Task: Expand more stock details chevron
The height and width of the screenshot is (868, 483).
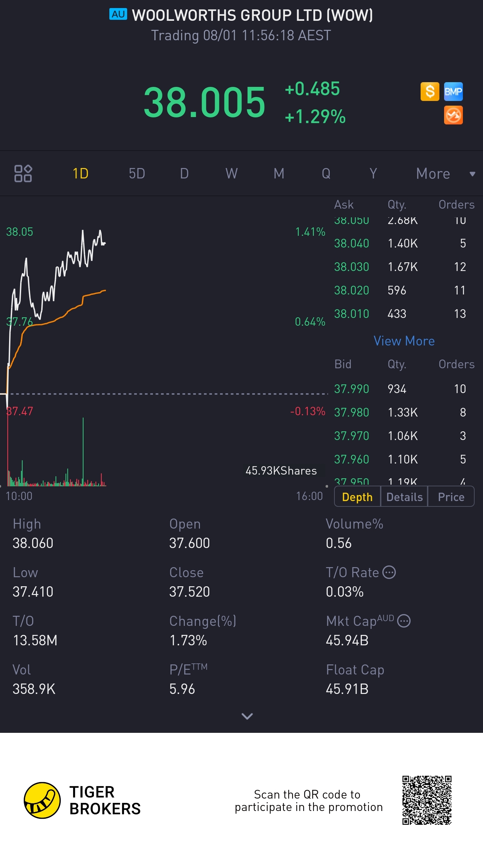Action: tap(247, 716)
